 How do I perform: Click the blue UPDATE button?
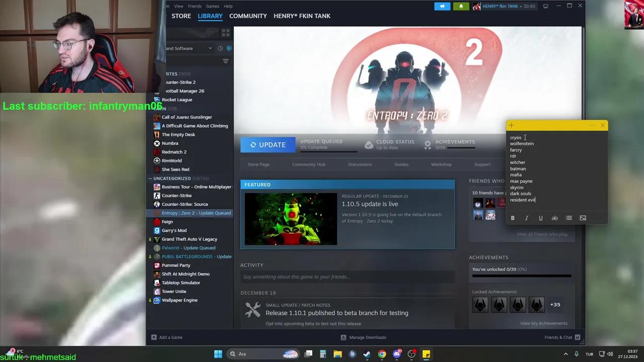pyautogui.click(x=268, y=145)
